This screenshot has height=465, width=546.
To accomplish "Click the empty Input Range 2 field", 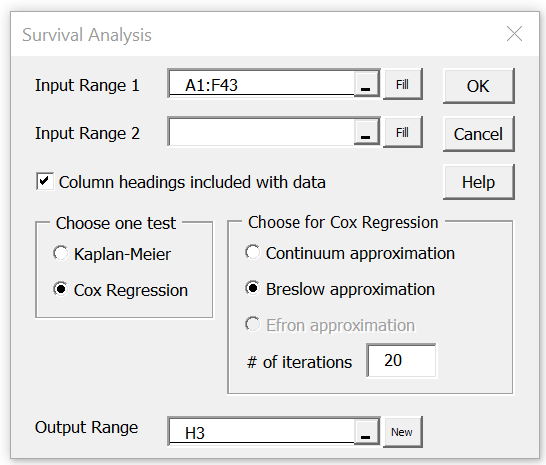I will tap(261, 132).
